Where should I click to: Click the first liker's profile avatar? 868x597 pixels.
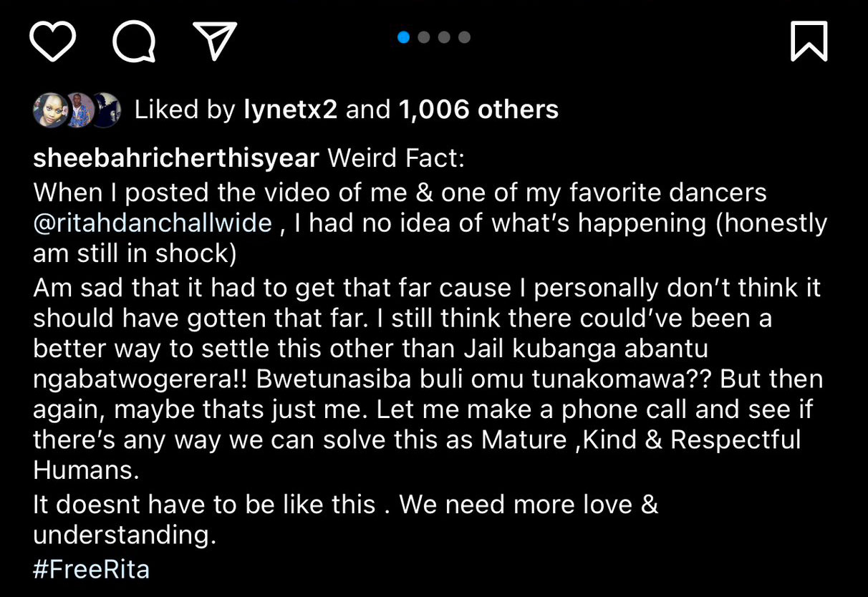point(47,110)
